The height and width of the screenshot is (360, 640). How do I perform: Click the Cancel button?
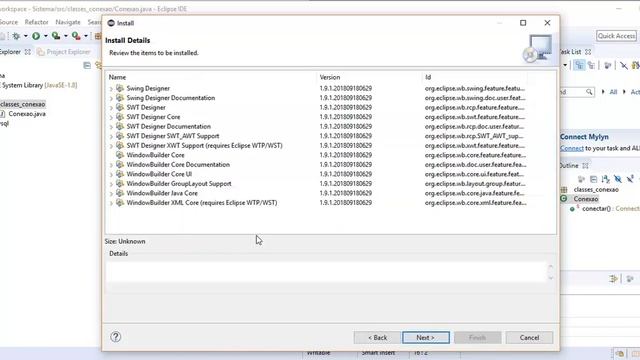(x=529, y=338)
